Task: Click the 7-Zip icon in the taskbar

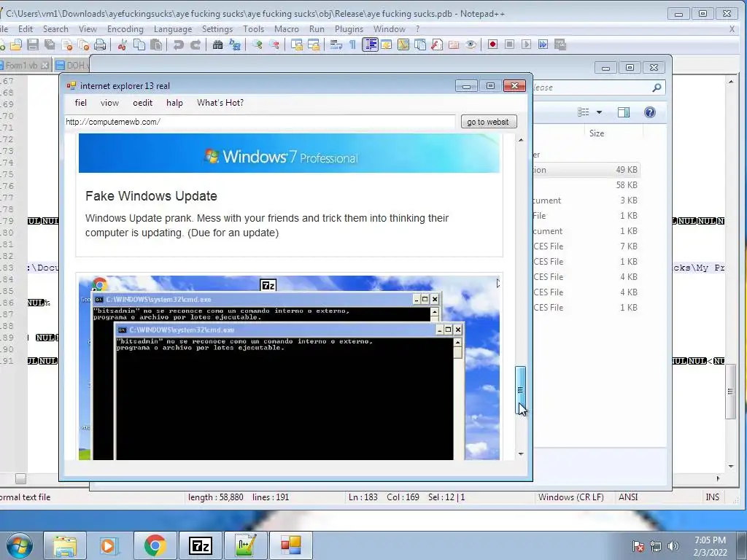Action: point(200,545)
